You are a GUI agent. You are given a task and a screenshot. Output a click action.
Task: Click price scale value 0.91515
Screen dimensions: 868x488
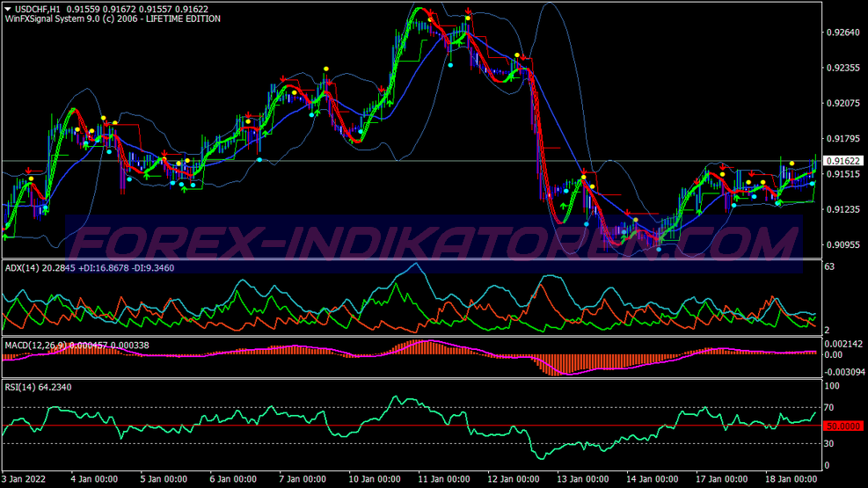[x=843, y=174]
